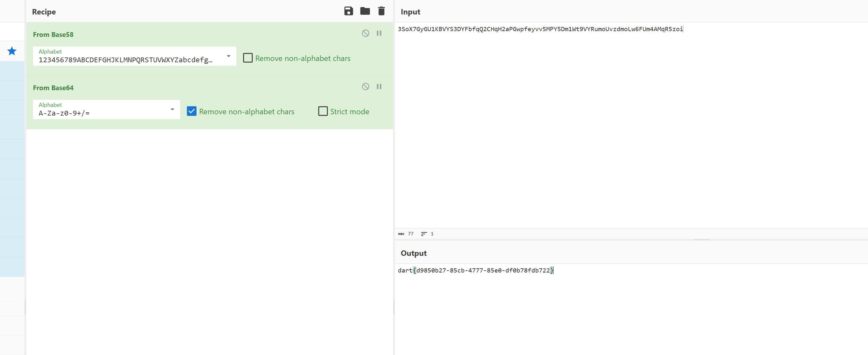Viewport: 868px width, 355px height.
Task: Pause at From Base64 breakpoint icon
Action: [379, 87]
